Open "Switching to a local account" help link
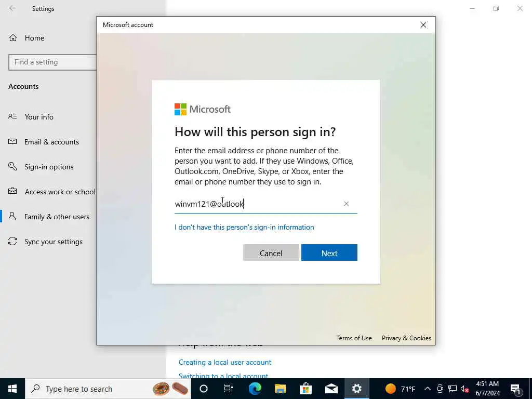 tap(223, 376)
